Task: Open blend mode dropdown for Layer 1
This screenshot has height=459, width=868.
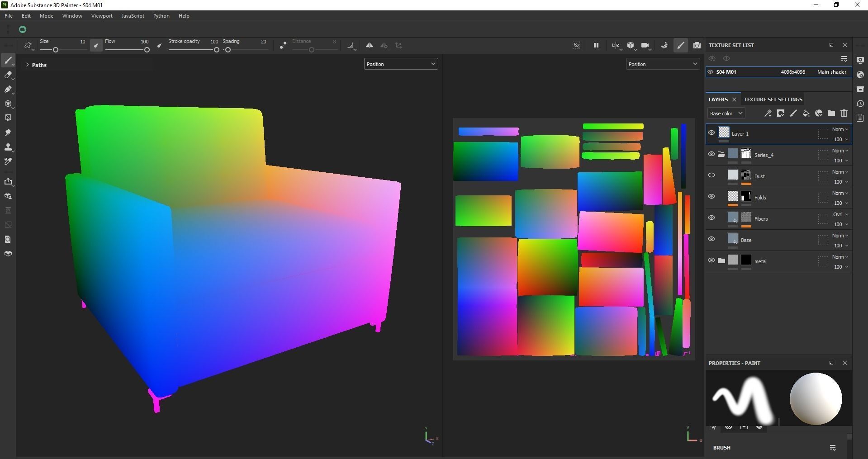Action: click(840, 130)
